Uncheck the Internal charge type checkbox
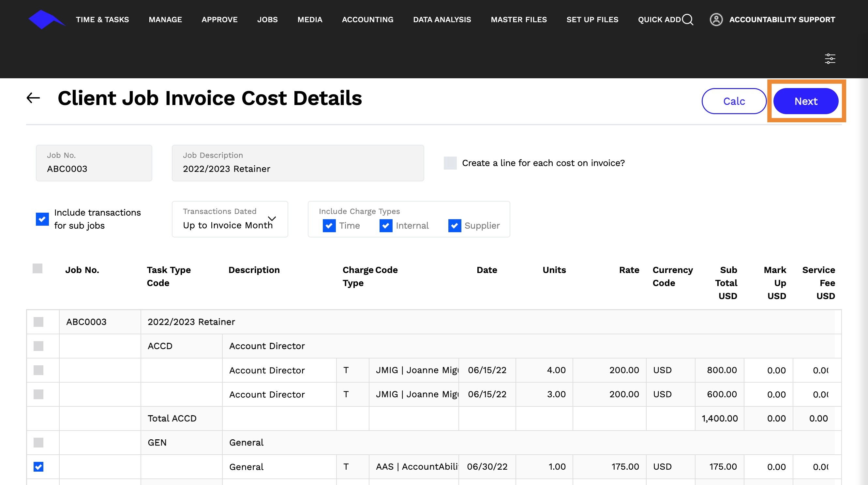 pyautogui.click(x=386, y=225)
